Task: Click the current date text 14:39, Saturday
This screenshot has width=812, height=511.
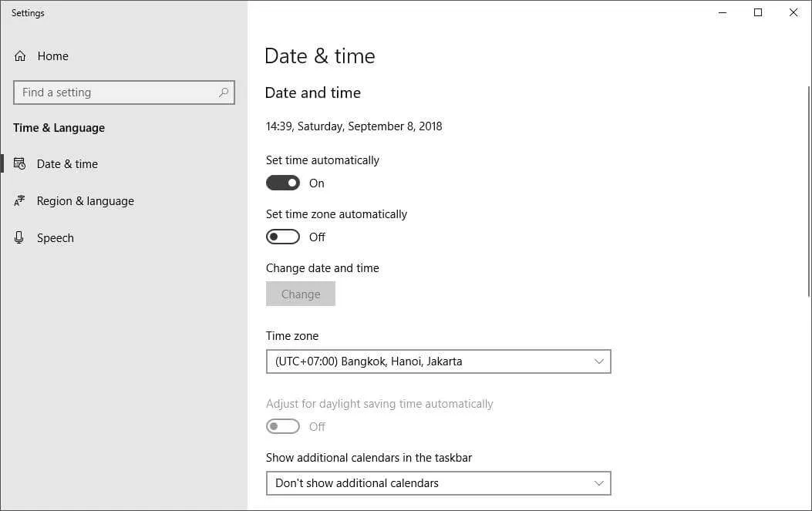Action: 354,126
